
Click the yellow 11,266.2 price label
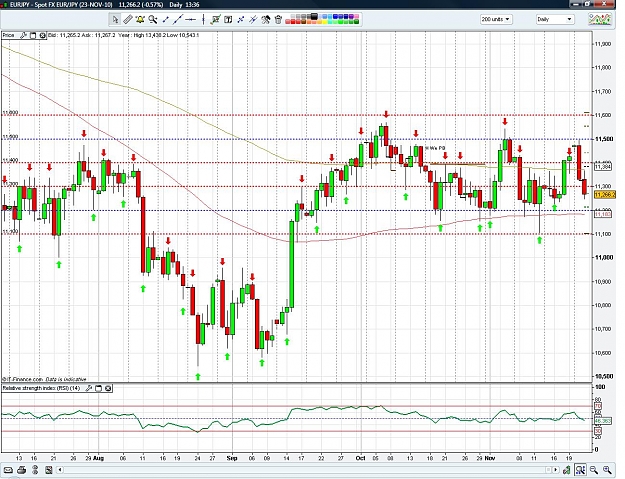click(x=603, y=194)
